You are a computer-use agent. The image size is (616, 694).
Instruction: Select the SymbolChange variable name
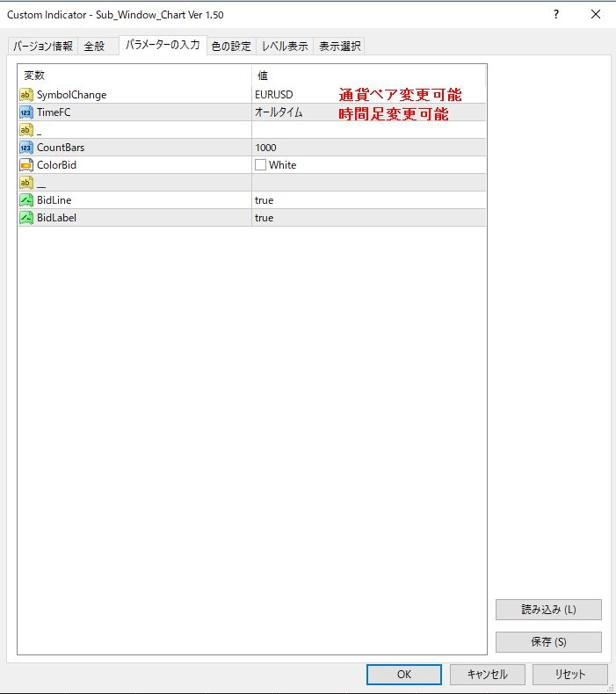click(72, 95)
